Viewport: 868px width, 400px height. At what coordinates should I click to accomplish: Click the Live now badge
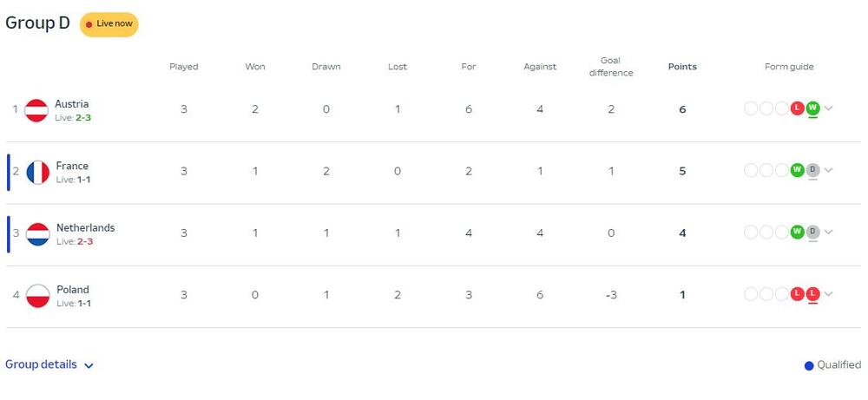point(109,24)
